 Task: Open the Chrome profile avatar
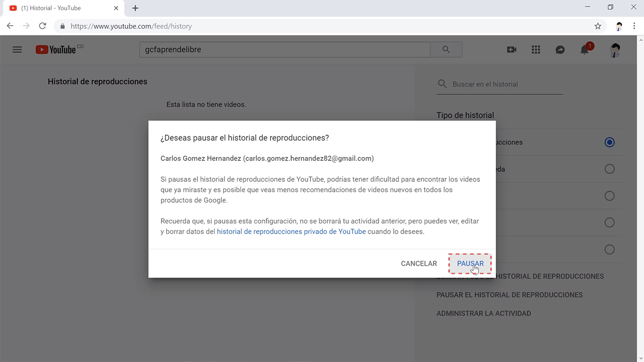pyautogui.click(x=619, y=26)
